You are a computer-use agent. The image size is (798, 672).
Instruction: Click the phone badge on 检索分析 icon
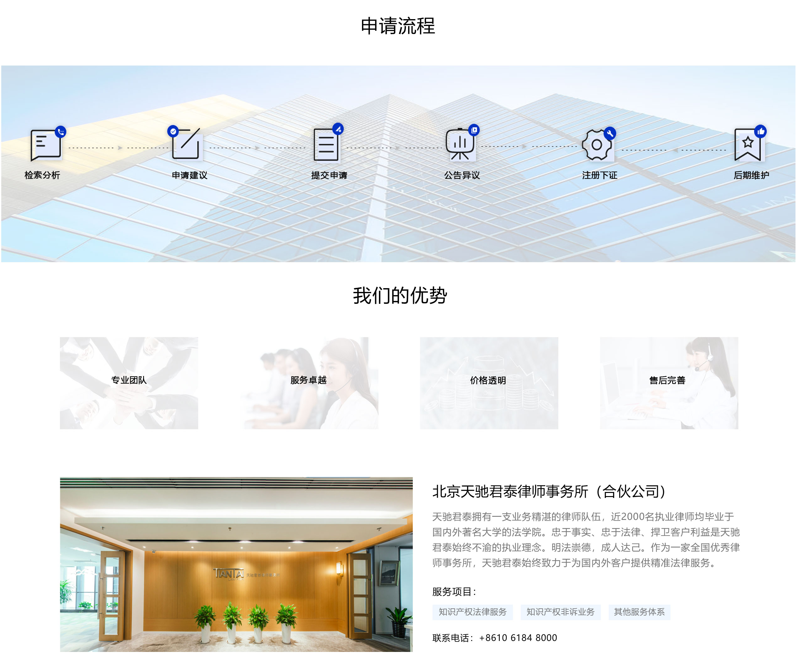coord(61,132)
